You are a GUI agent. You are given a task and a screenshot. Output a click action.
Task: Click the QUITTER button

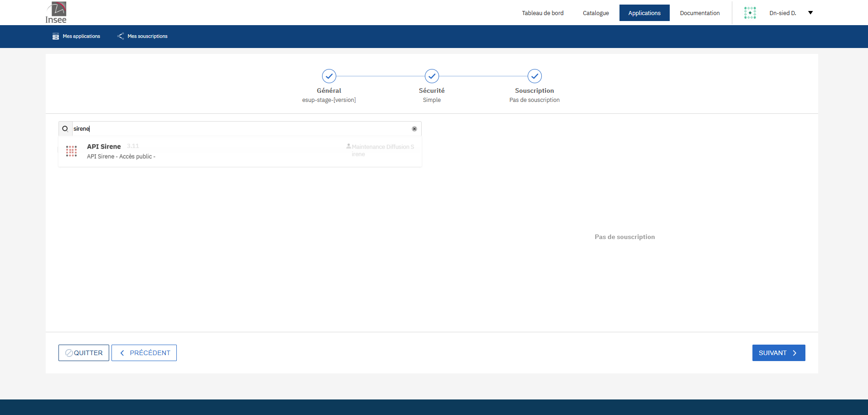coord(84,353)
